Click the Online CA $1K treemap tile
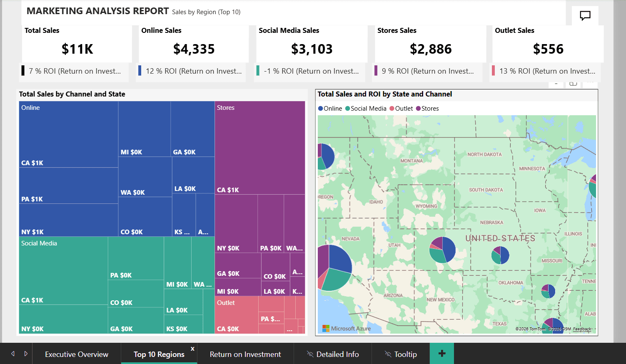626x364 pixels. coord(69,134)
